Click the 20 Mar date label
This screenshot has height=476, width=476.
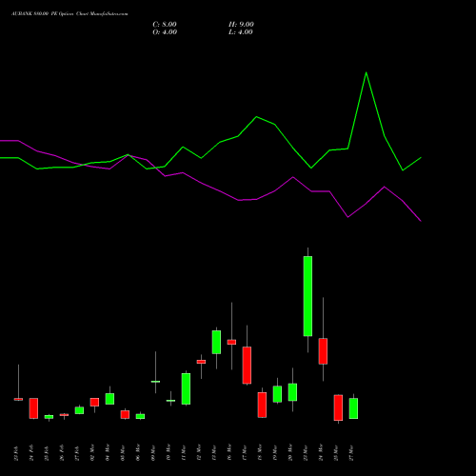click(290, 453)
